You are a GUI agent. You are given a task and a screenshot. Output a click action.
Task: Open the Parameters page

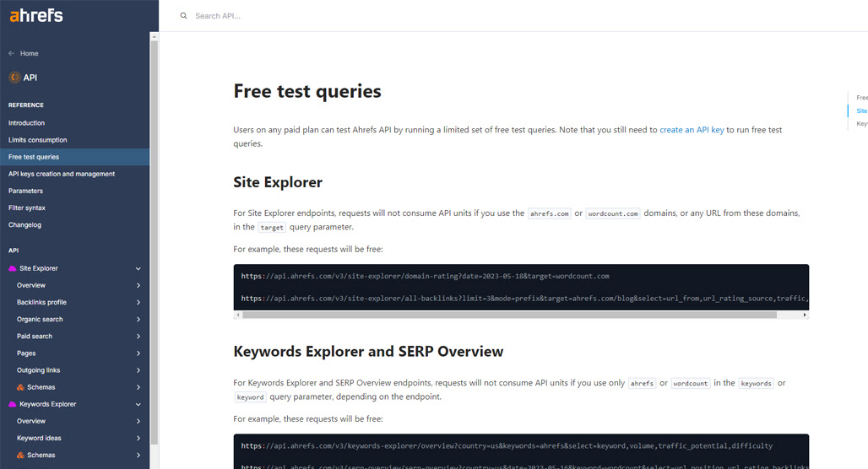point(25,191)
